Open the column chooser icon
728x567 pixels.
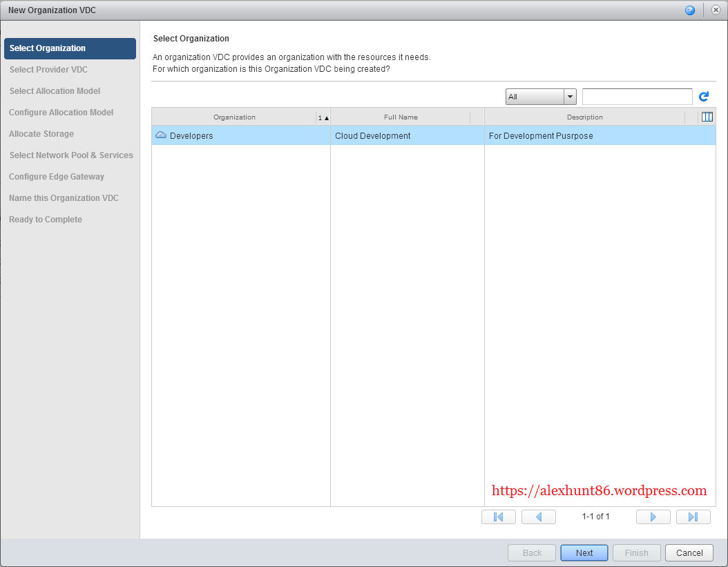click(x=707, y=117)
